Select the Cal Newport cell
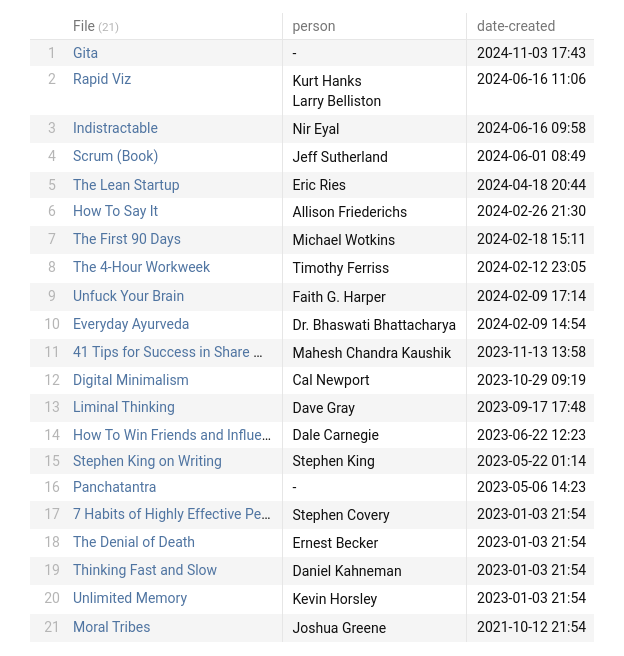Viewport: 624px width, 656px height. (x=331, y=380)
